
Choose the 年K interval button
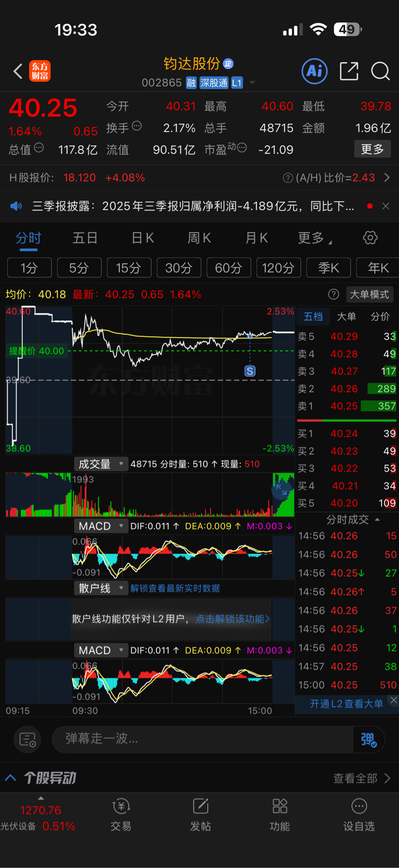tap(378, 268)
